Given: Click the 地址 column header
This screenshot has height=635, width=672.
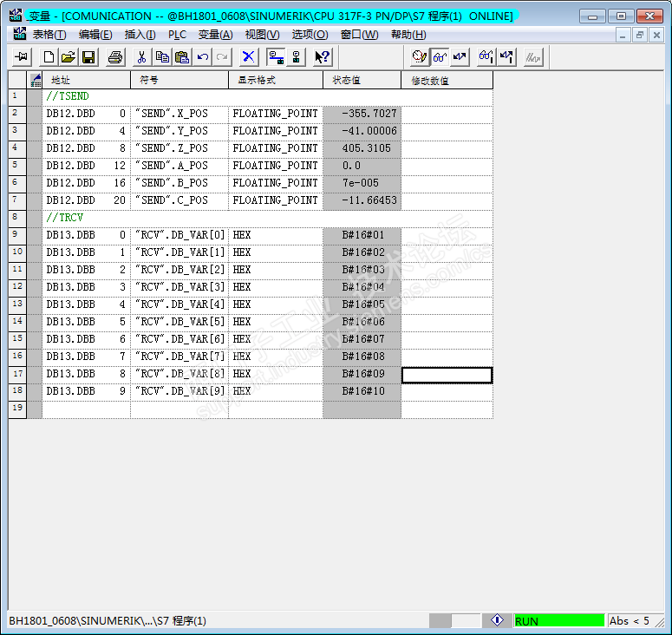Looking at the screenshot, I should pyautogui.click(x=86, y=80).
